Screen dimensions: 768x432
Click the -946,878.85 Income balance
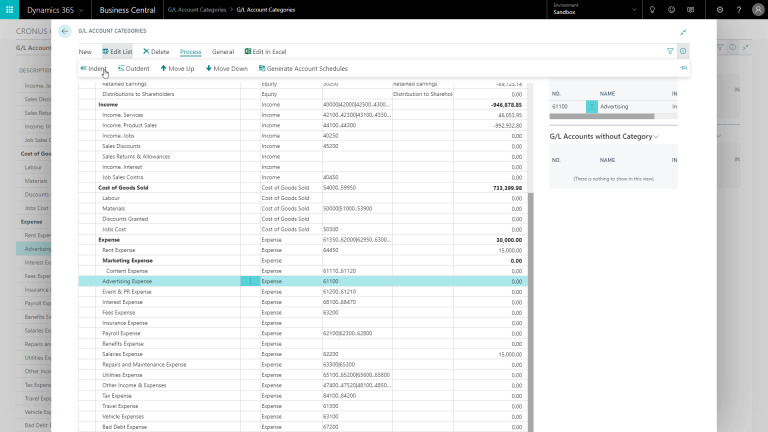506,105
